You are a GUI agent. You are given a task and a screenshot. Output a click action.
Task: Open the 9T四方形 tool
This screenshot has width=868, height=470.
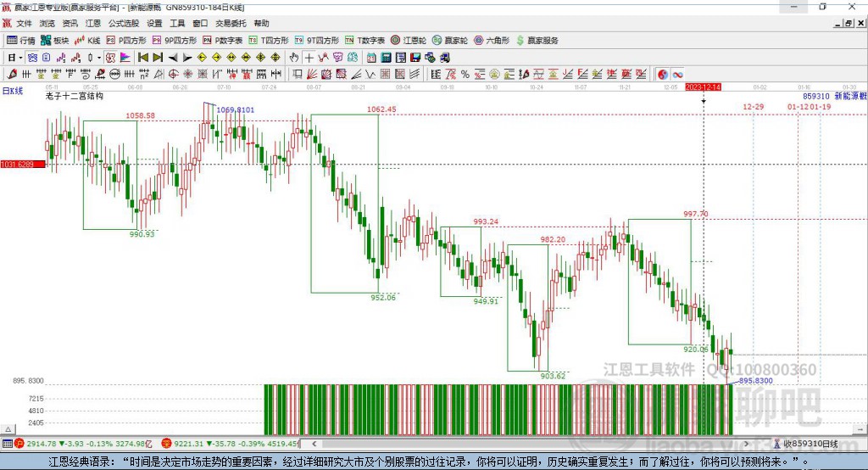317,40
